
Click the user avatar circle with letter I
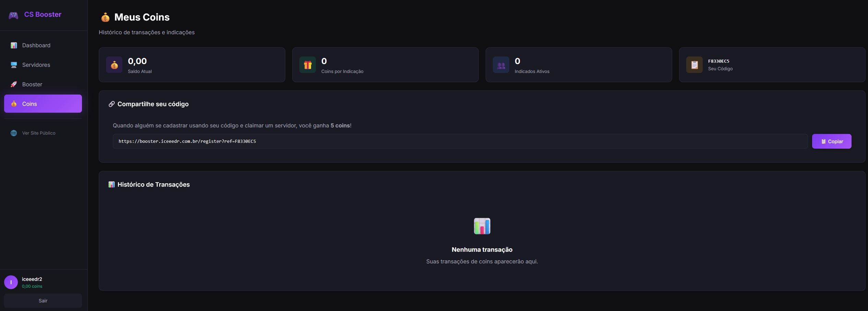coord(11,282)
